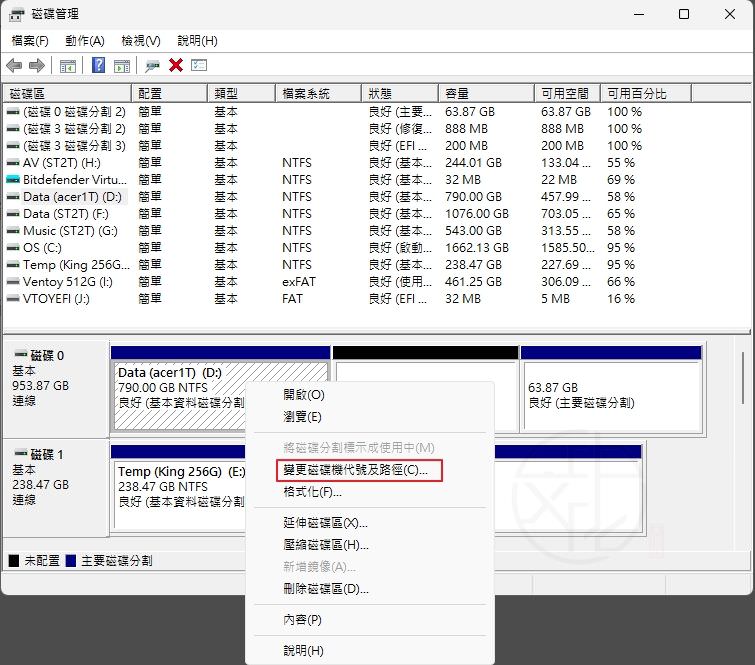This screenshot has height=665, width=755.
Task: Sort by the 配置 column header
Action: [x=169, y=93]
